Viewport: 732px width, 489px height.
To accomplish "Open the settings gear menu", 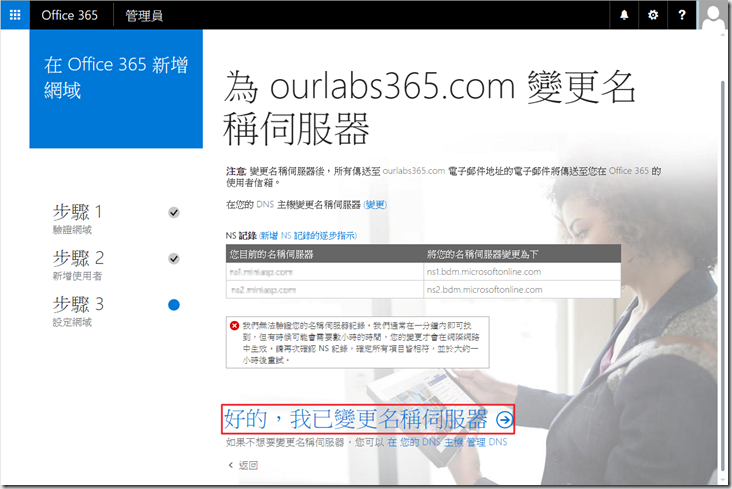I will (653, 15).
